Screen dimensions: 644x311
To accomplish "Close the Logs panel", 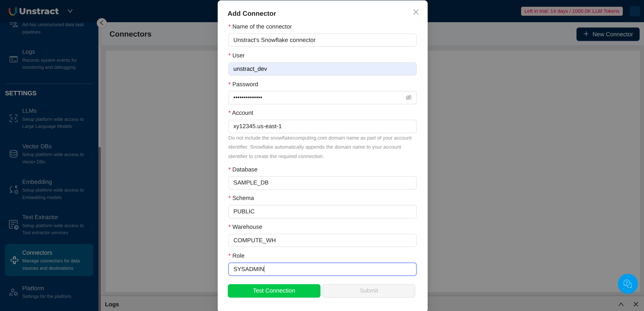I will click(636, 304).
